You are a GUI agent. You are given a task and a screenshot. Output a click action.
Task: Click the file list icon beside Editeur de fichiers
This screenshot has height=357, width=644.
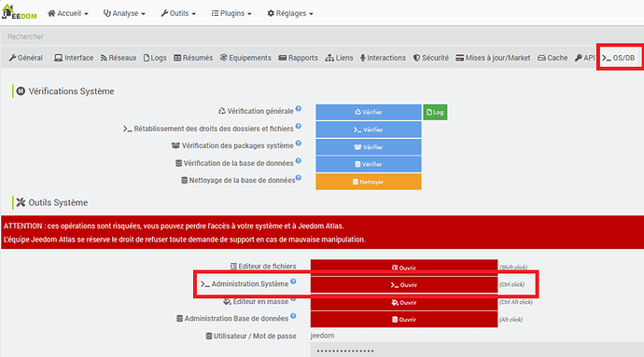click(x=233, y=267)
